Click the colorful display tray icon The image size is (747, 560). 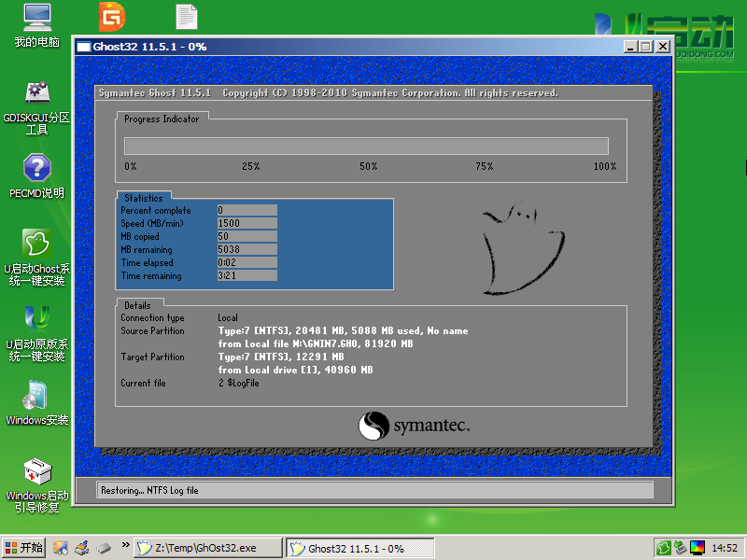tap(697, 548)
